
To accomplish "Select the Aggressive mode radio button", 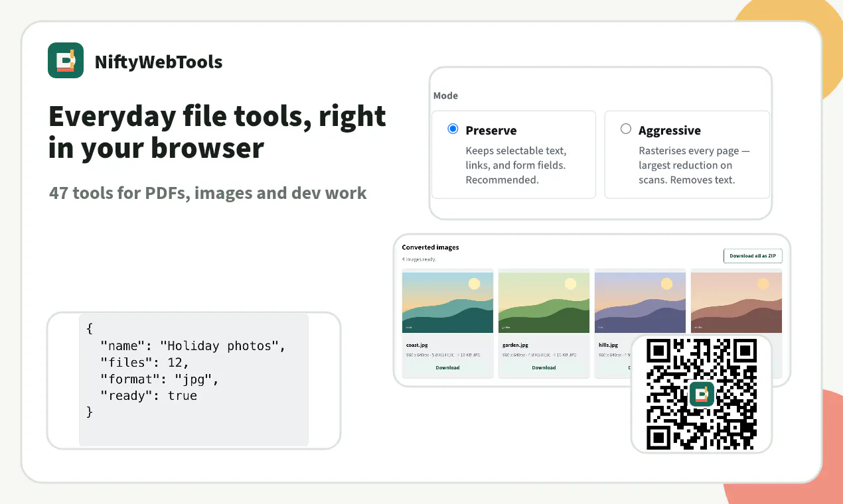I will click(626, 129).
